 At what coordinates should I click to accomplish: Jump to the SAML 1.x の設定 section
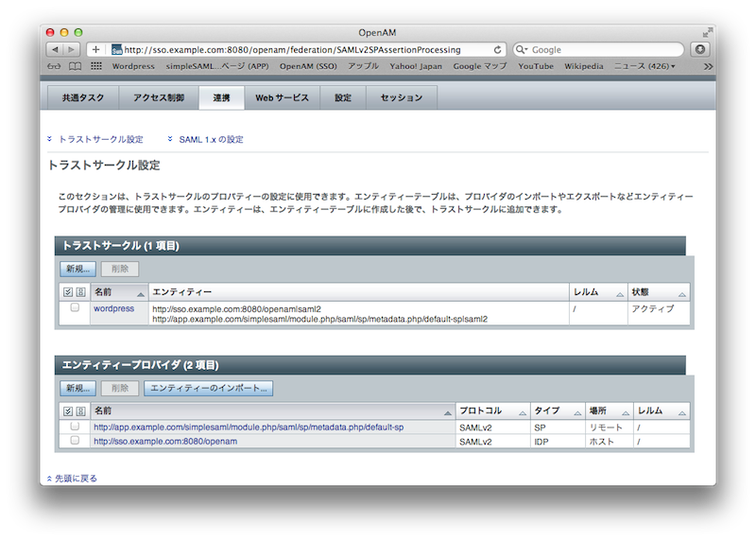(211, 139)
